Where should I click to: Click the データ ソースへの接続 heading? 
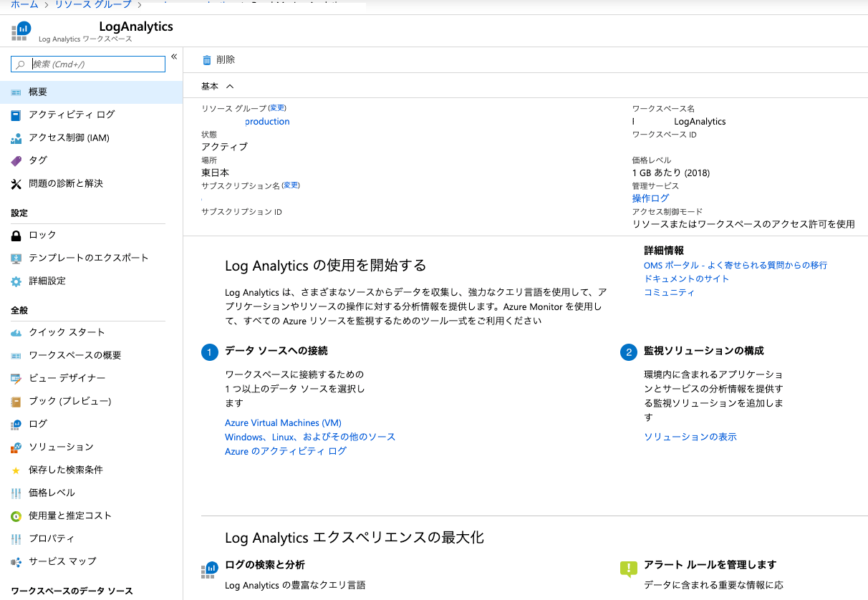(x=276, y=351)
